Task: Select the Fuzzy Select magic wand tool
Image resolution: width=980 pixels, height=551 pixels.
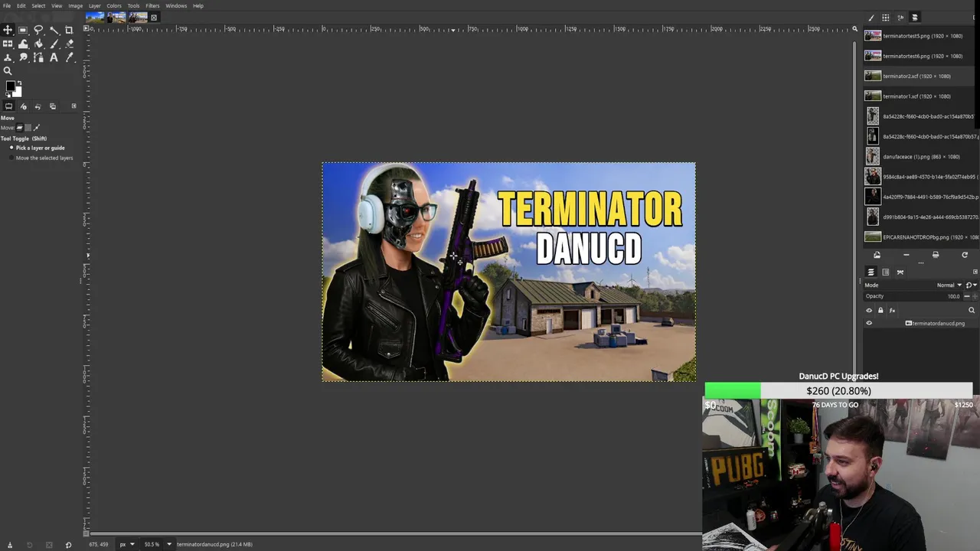Action: (x=54, y=30)
